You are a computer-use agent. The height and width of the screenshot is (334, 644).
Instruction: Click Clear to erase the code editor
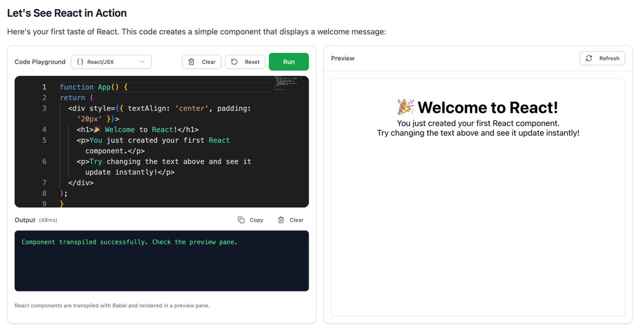(201, 62)
